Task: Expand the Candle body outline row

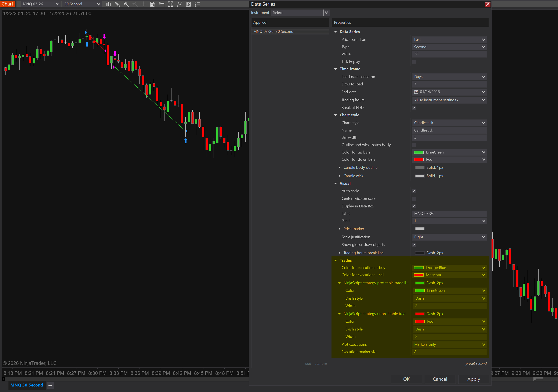Action: pyautogui.click(x=340, y=167)
